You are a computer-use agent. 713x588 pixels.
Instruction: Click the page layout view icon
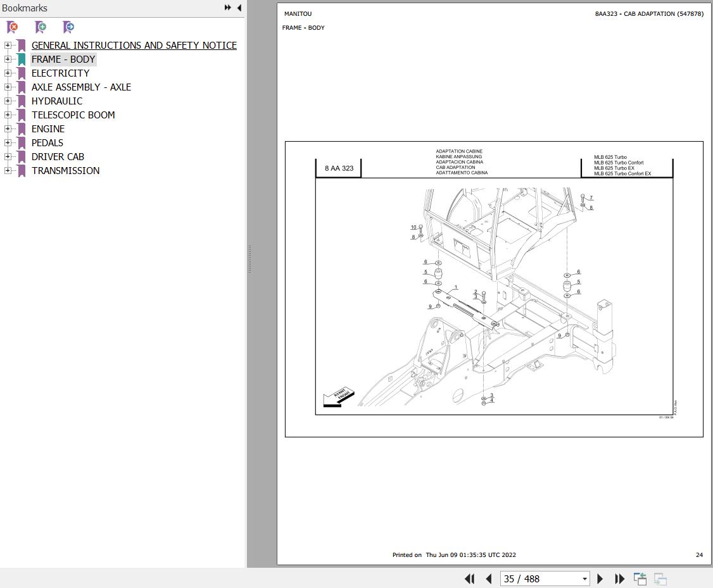pyautogui.click(x=640, y=579)
